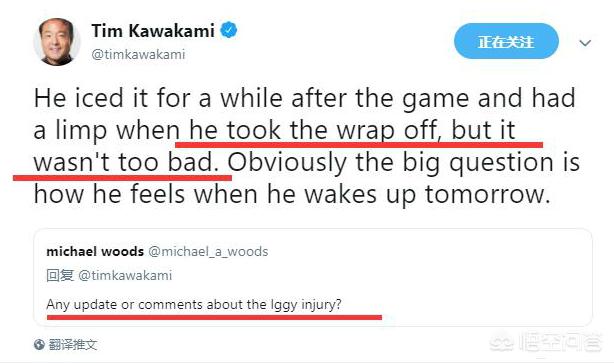Click the Tim Kawakami display name
The height and width of the screenshot is (363, 614).
153,31
